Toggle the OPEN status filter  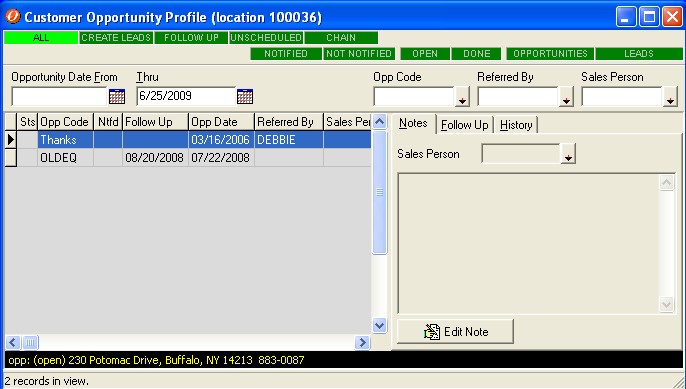[425, 54]
